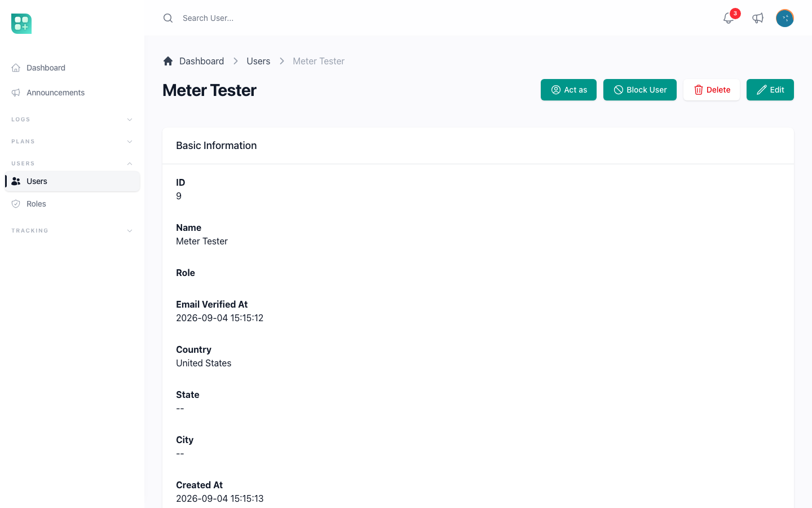Click the Announcements megaphone icon in sidebar

pos(16,93)
